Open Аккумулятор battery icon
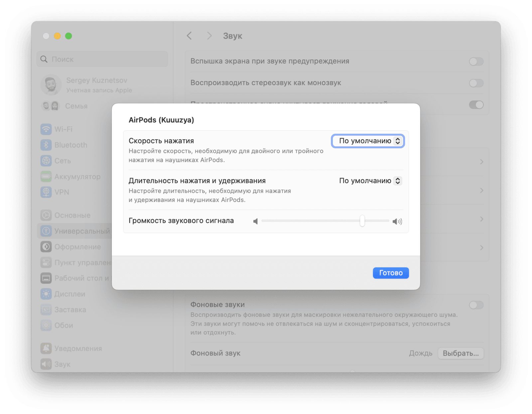532x414 pixels. (46, 177)
